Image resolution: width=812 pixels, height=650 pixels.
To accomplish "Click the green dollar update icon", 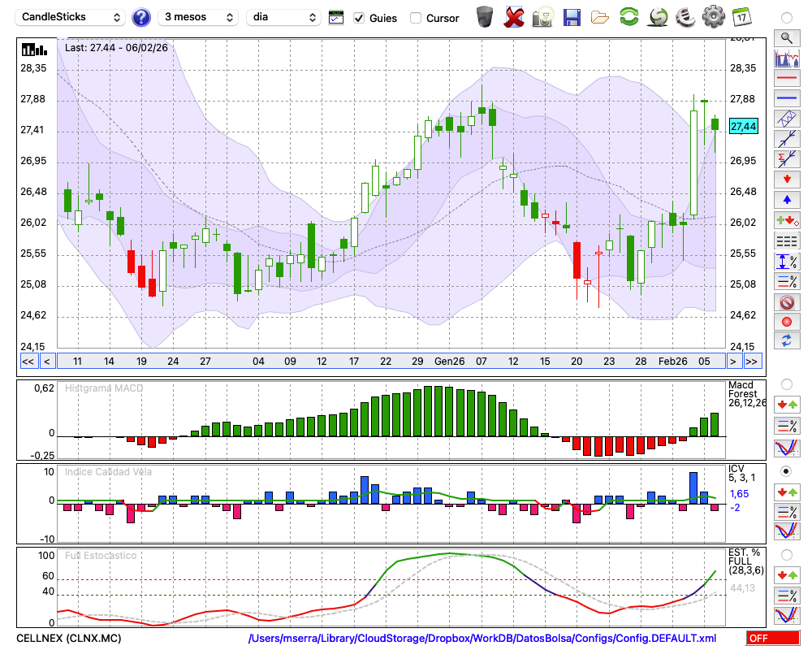I will pyautogui.click(x=658, y=17).
